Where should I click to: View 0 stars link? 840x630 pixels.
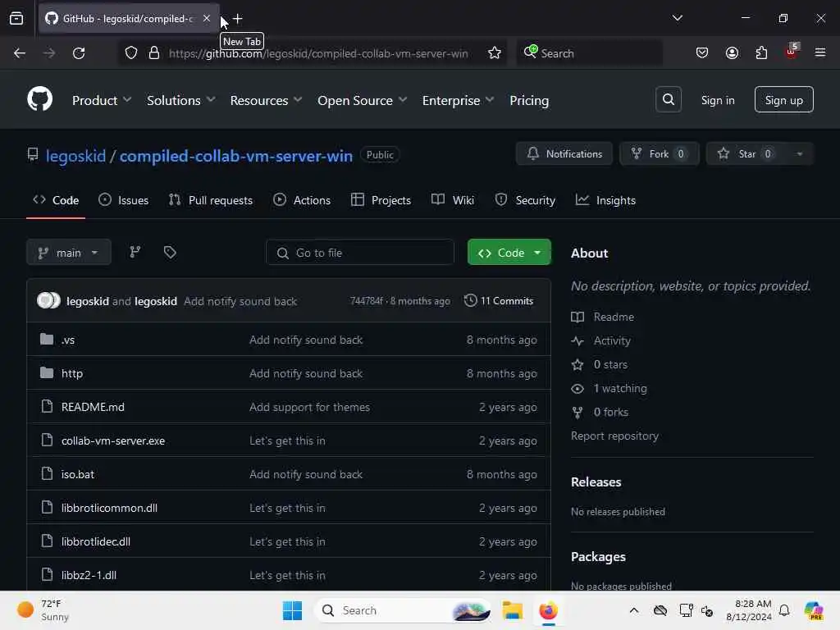[x=600, y=364]
